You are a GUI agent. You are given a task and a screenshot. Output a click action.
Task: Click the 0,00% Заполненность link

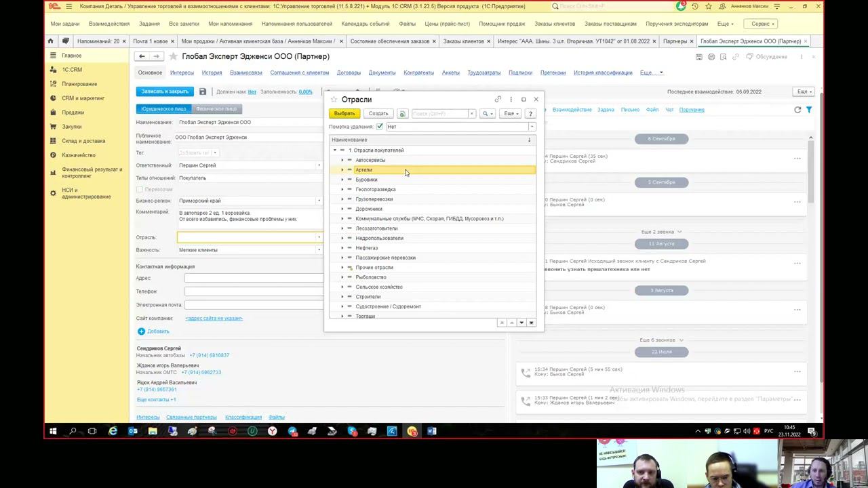point(306,91)
